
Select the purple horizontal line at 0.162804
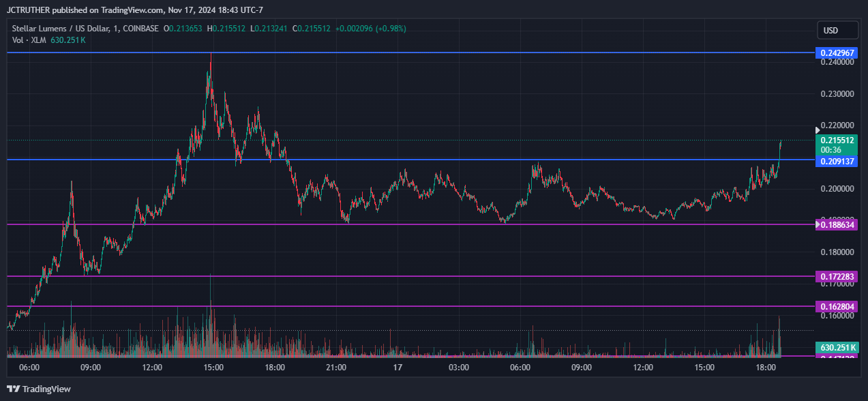[x=409, y=306]
